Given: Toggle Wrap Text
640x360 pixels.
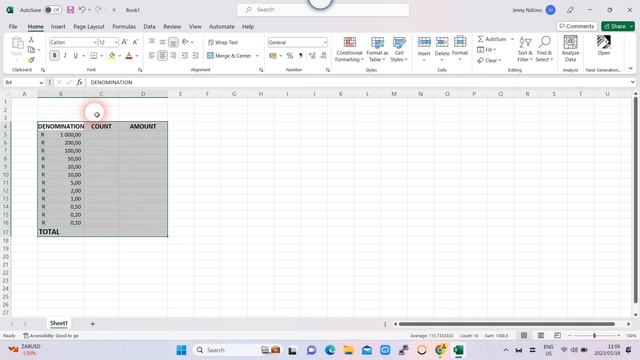Looking at the screenshot, I should point(223,42).
